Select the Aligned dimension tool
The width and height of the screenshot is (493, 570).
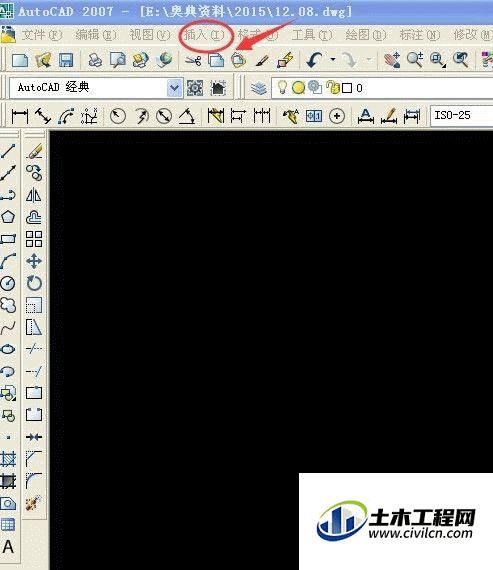[43, 116]
